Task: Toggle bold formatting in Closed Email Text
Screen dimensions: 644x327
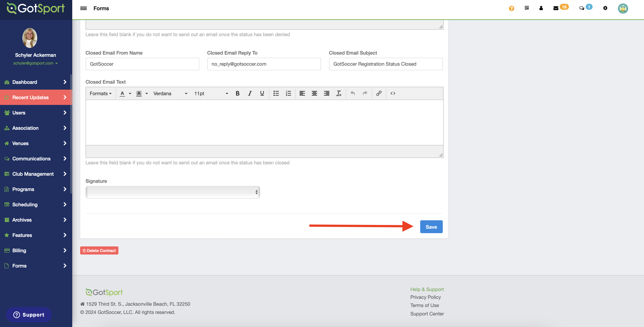Action: pyautogui.click(x=238, y=93)
